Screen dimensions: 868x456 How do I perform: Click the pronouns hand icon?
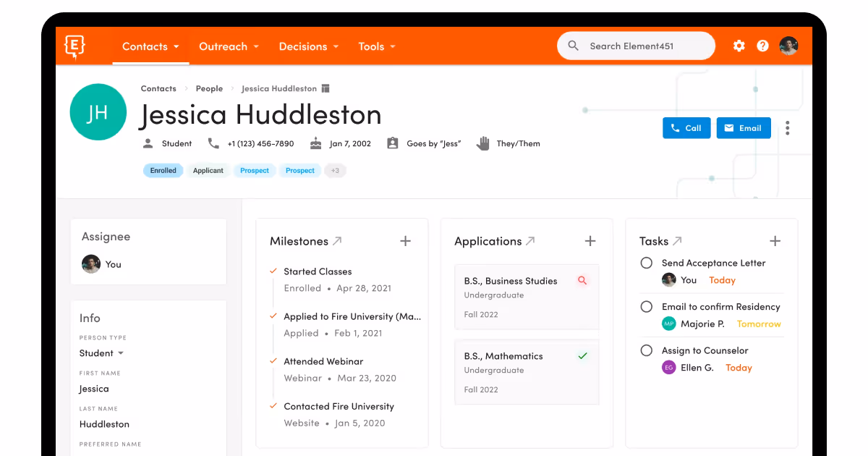pyautogui.click(x=482, y=143)
